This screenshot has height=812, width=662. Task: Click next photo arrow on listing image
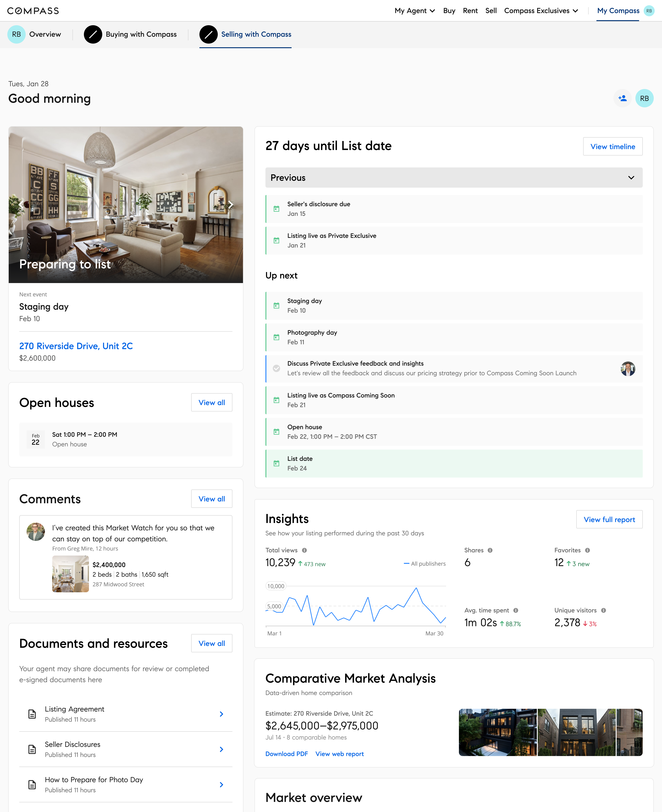(231, 204)
